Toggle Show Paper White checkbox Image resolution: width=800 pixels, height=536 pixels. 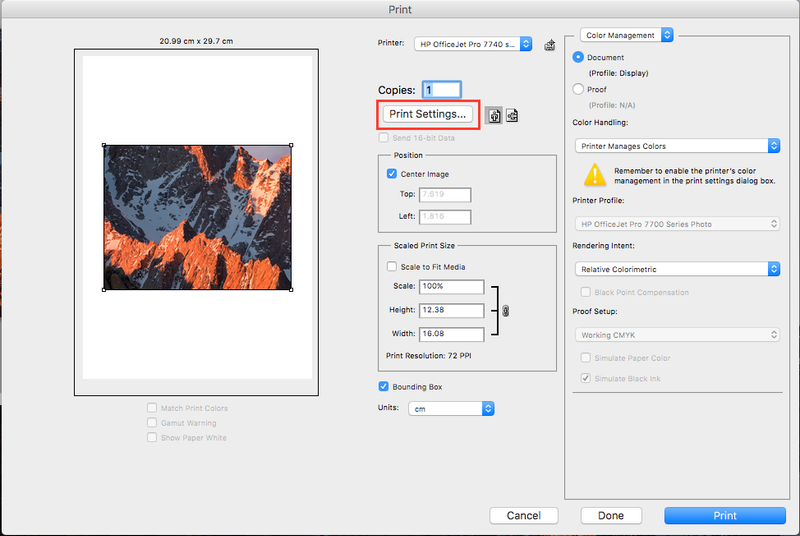(x=152, y=437)
